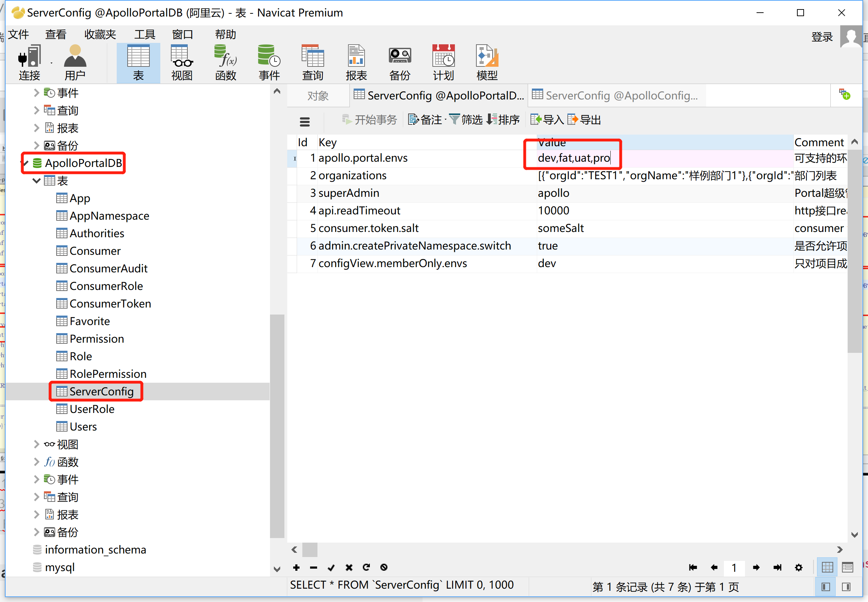Open the 查询 (Query) toolbar icon
Image resolution: width=868 pixels, height=602 pixels.
click(312, 62)
